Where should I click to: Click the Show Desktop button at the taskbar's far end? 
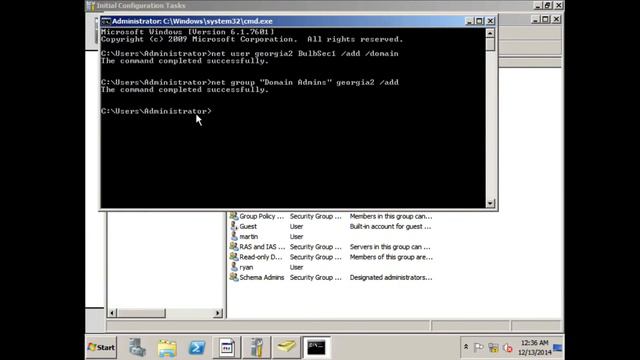558,348
